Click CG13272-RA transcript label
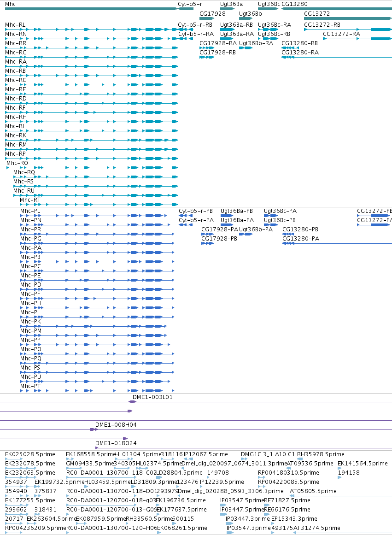 point(341,34)
